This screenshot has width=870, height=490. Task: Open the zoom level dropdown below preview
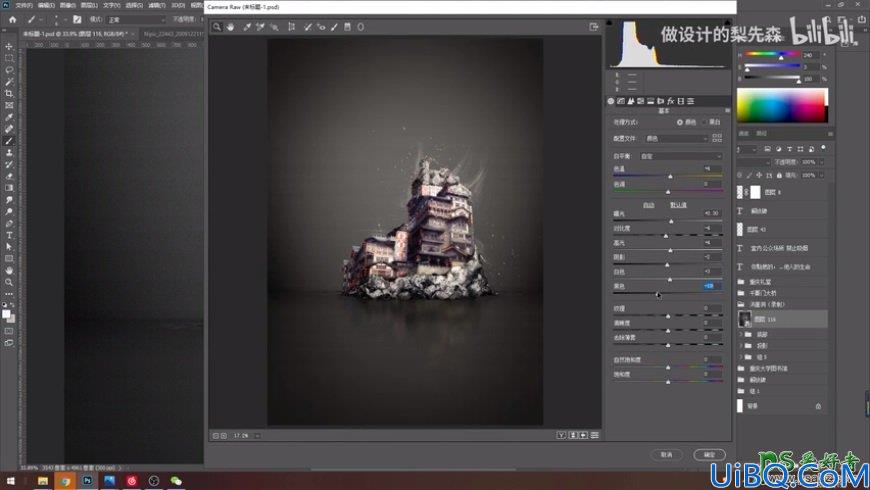pos(257,436)
